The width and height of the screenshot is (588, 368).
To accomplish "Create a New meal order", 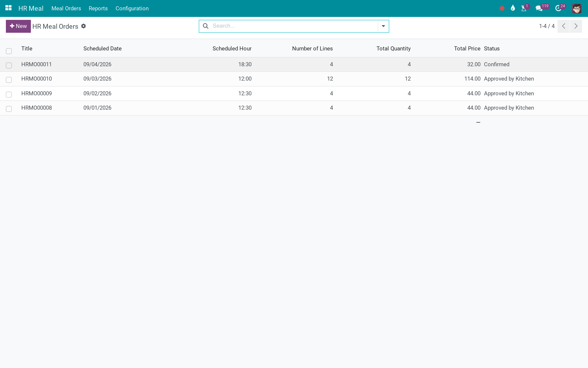I will click(18, 26).
